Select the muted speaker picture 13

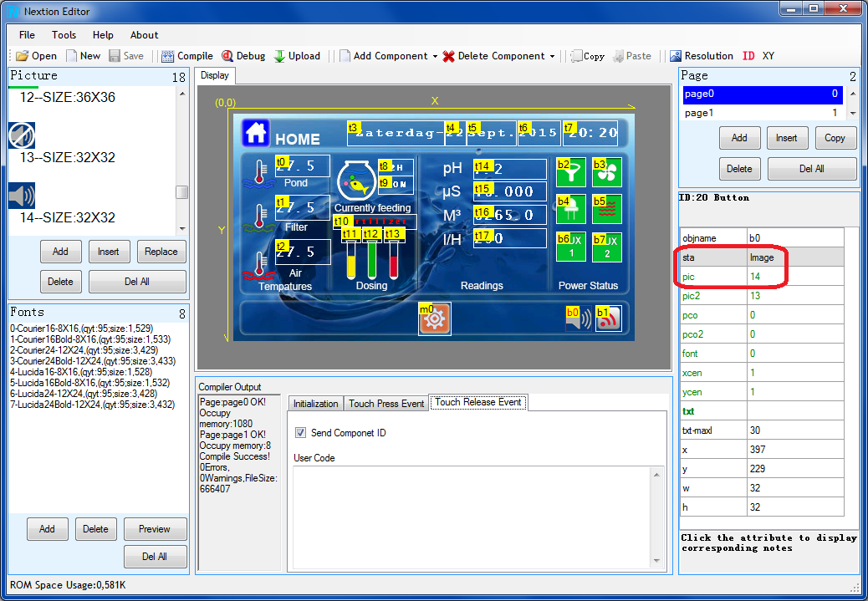(x=22, y=135)
